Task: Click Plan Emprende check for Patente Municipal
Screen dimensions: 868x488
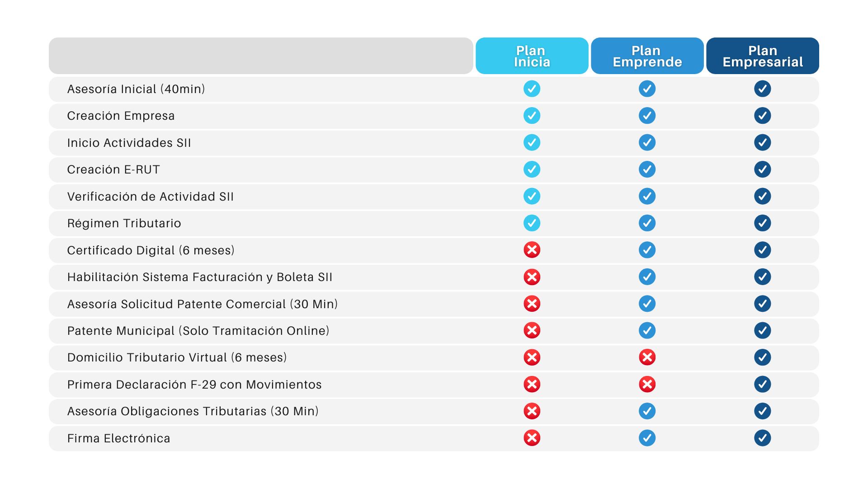Action: click(647, 330)
